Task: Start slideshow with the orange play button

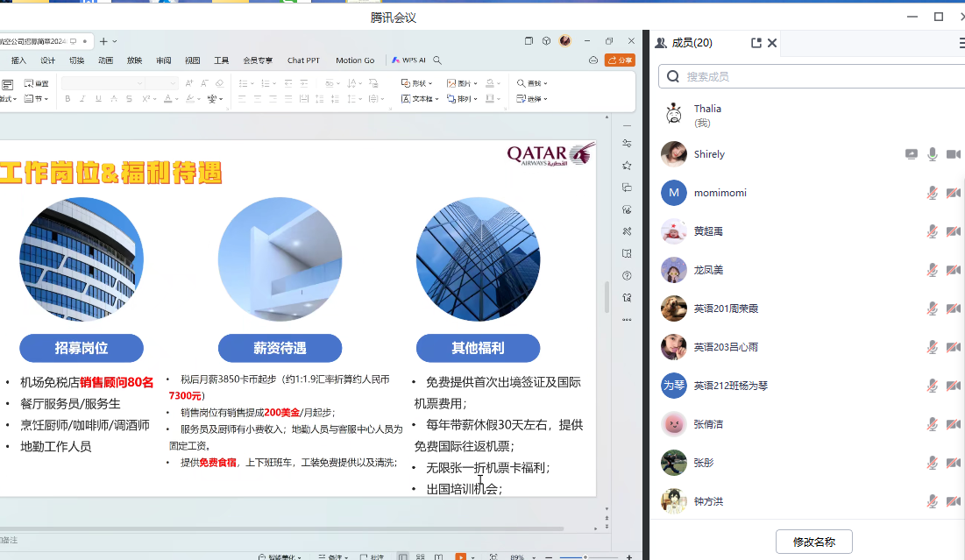Action: tap(461, 556)
